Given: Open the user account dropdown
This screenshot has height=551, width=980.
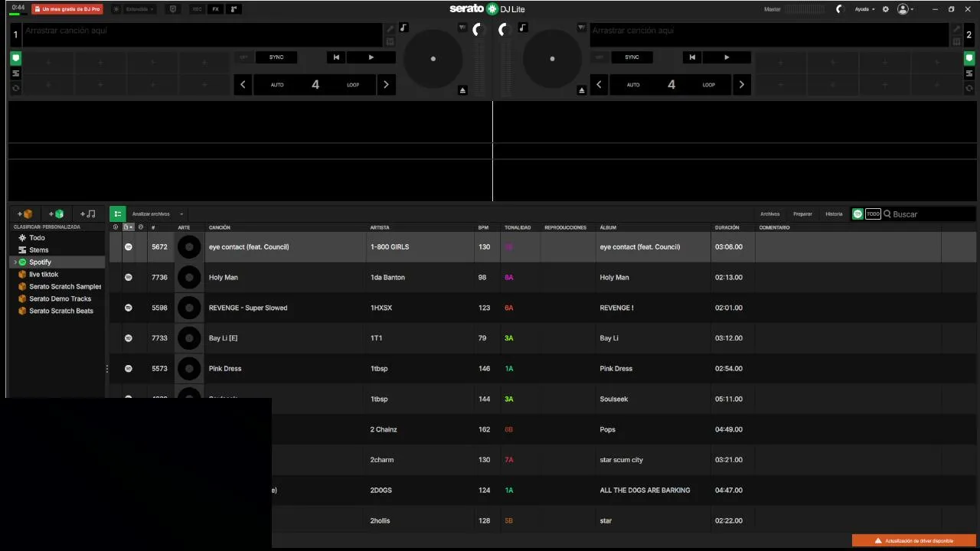Looking at the screenshot, I should pos(905,9).
